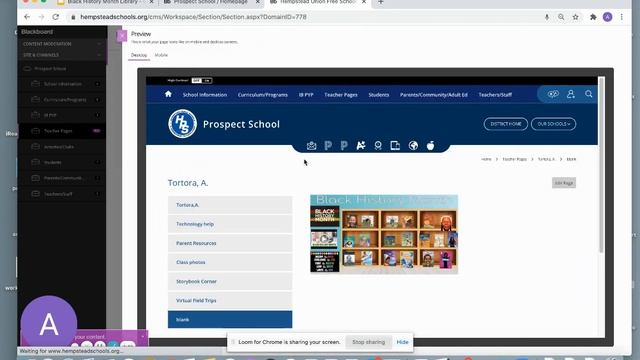Screen dimensions: 640x360
Task: Open the Parents/Community/Adult Ed menu
Action: pyautogui.click(x=434, y=95)
